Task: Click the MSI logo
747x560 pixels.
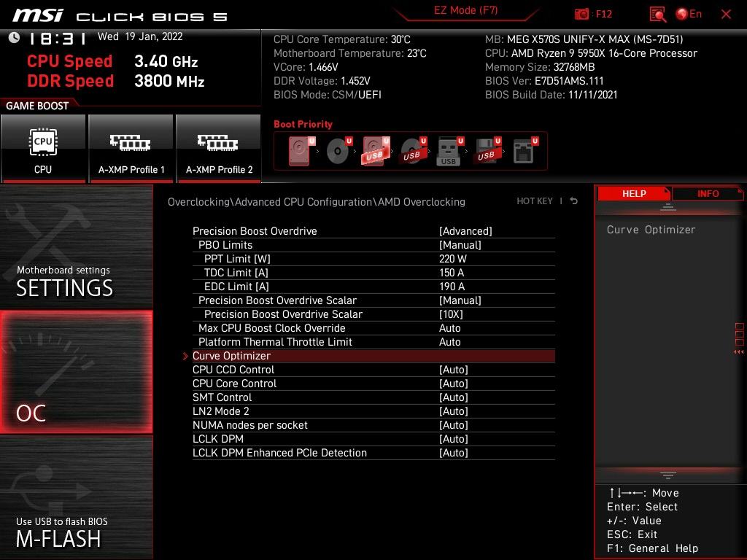Action: tap(38, 15)
